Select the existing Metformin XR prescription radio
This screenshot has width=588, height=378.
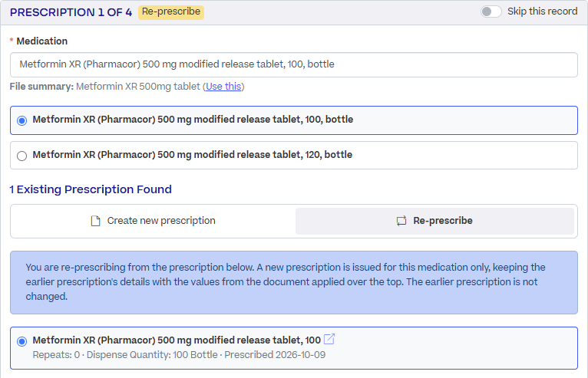coord(21,341)
